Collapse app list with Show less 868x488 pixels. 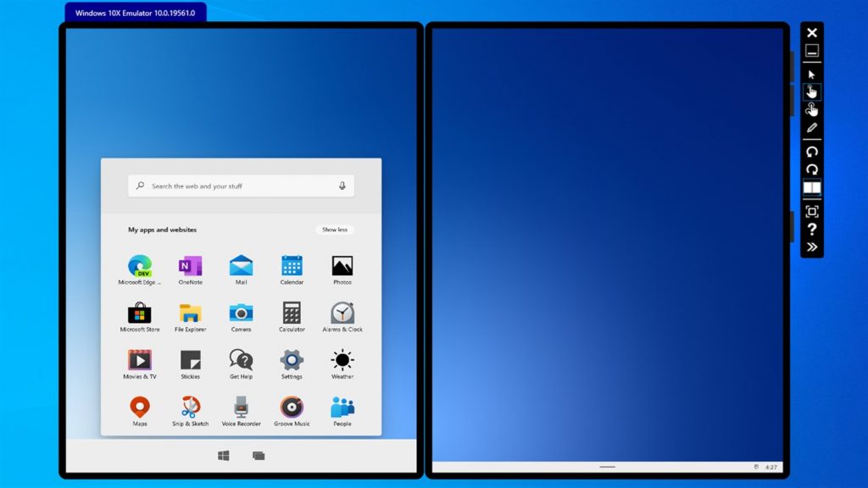click(x=334, y=230)
